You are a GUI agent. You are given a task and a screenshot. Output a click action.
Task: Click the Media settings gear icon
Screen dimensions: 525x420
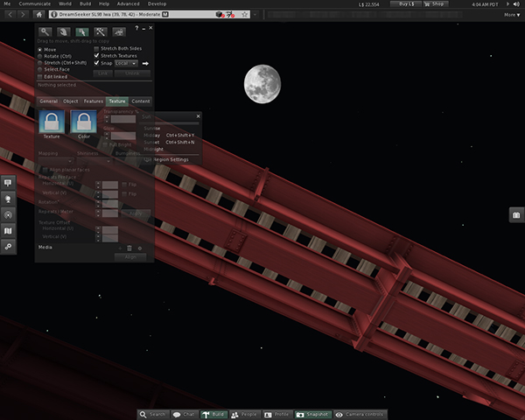click(x=140, y=248)
